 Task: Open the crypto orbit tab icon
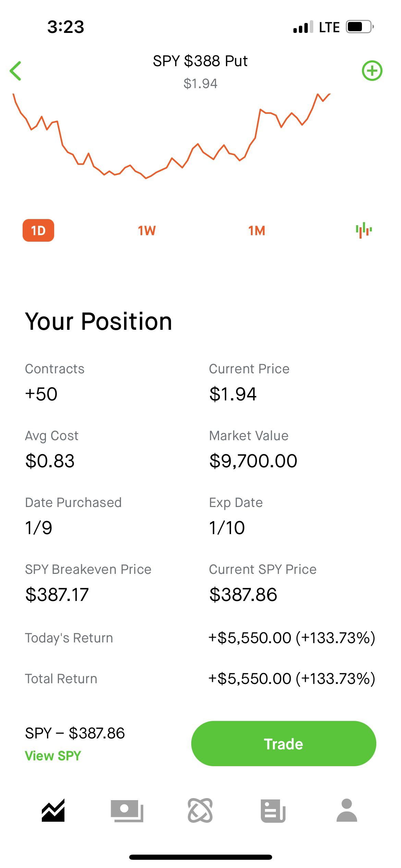click(x=200, y=810)
